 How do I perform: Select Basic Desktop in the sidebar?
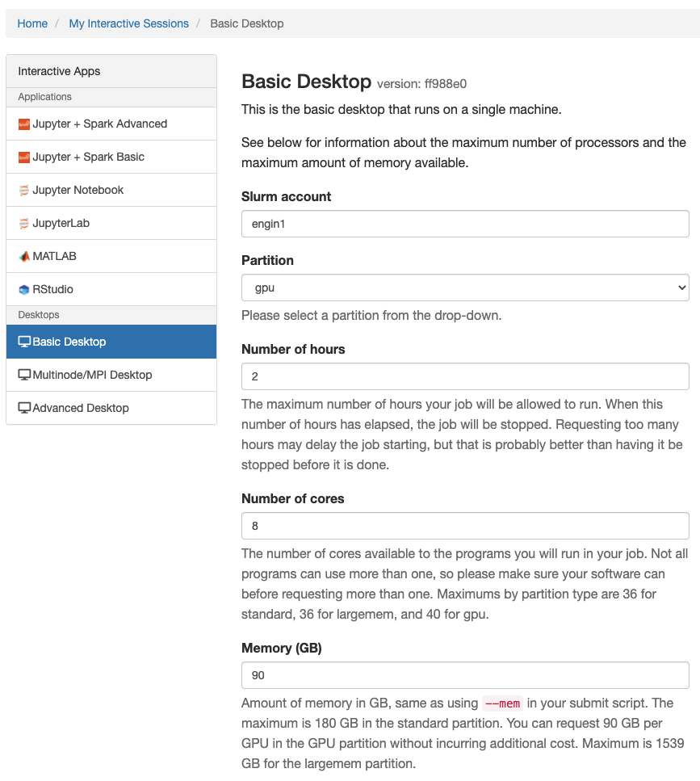pos(111,342)
